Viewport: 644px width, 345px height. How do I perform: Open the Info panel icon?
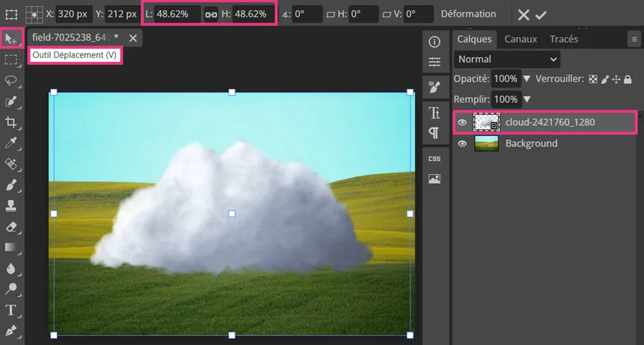pos(435,42)
